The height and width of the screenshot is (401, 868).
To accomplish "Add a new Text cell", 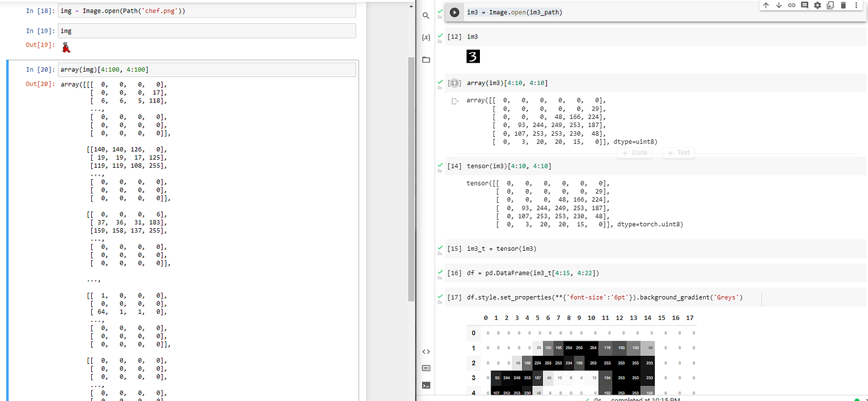I will [x=678, y=152].
